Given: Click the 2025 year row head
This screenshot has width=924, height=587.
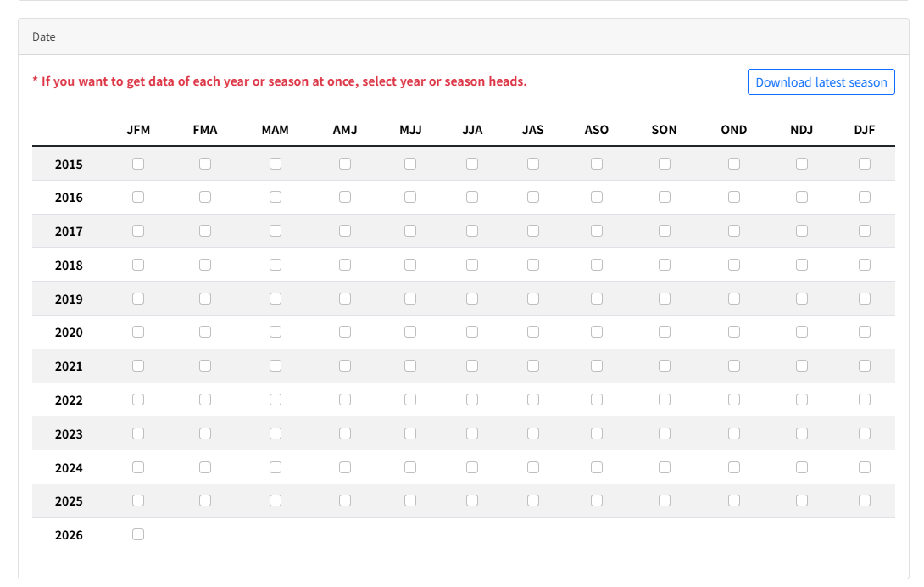Looking at the screenshot, I should tap(69, 501).
